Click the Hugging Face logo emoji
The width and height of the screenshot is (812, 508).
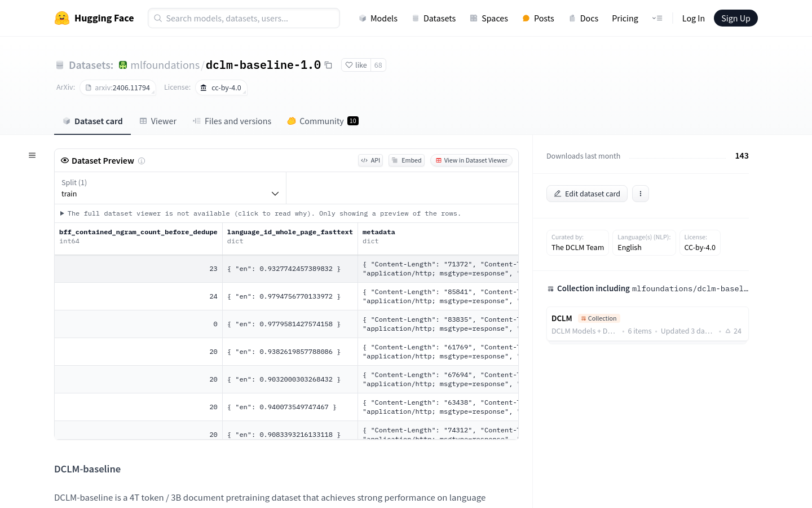(62, 18)
